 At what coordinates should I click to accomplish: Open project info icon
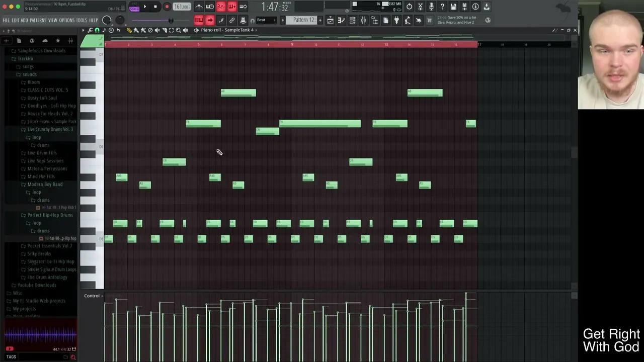point(475,7)
